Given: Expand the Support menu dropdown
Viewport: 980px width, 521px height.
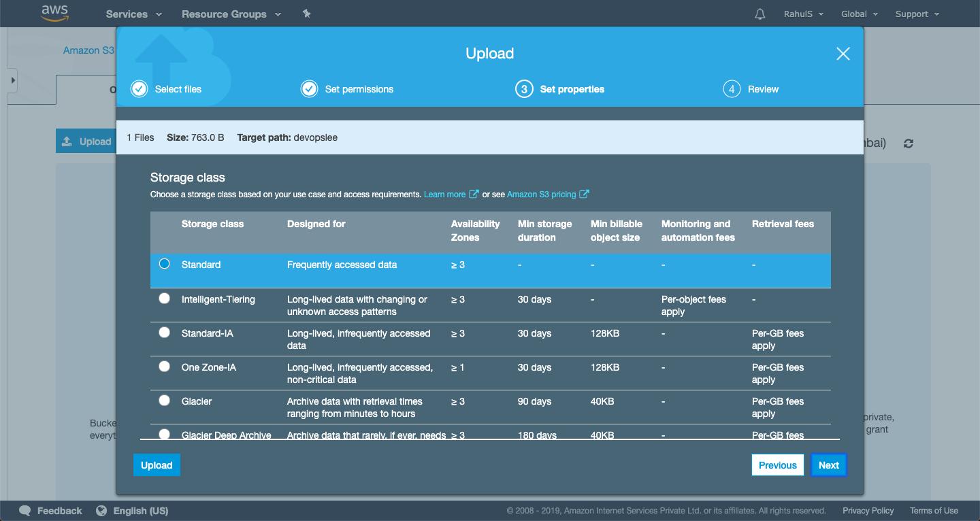Looking at the screenshot, I should pyautogui.click(x=917, y=14).
